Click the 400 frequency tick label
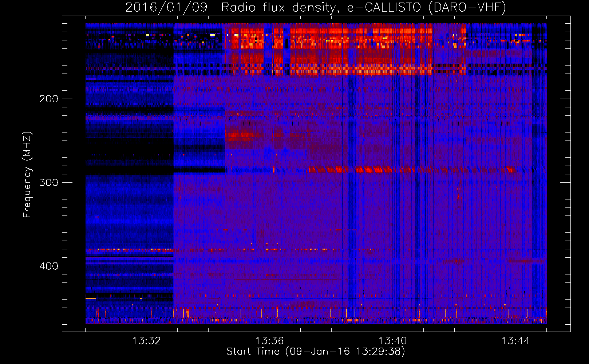Image resolution: width=589 pixels, height=364 pixels. click(49, 266)
